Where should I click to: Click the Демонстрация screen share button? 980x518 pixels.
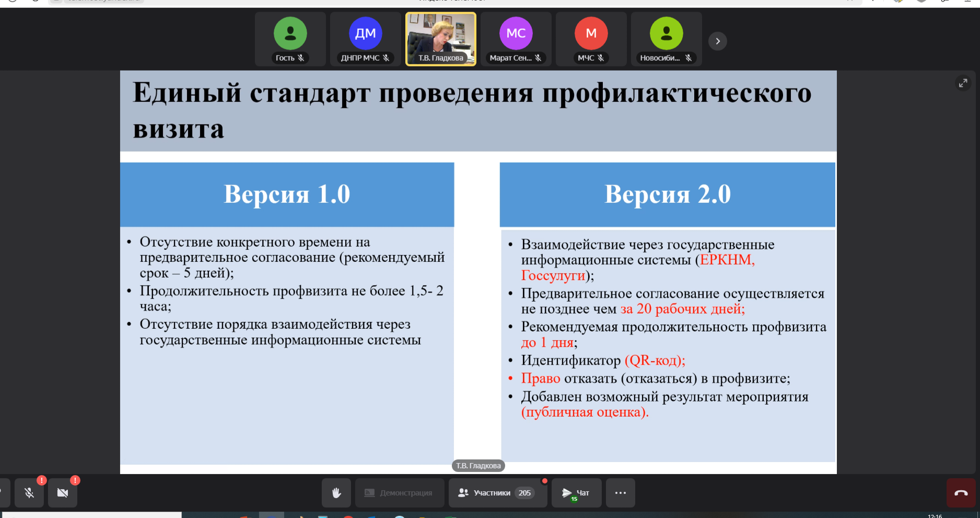point(400,493)
